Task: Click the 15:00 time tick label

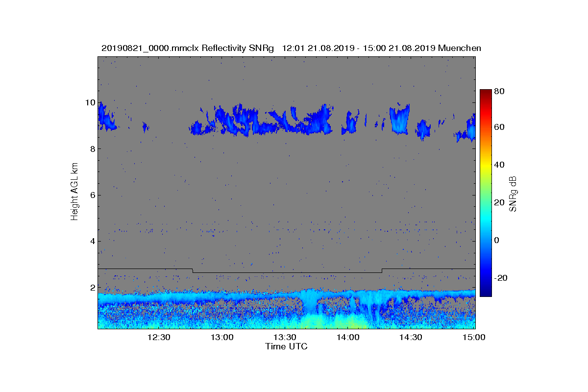Action: coord(474,337)
